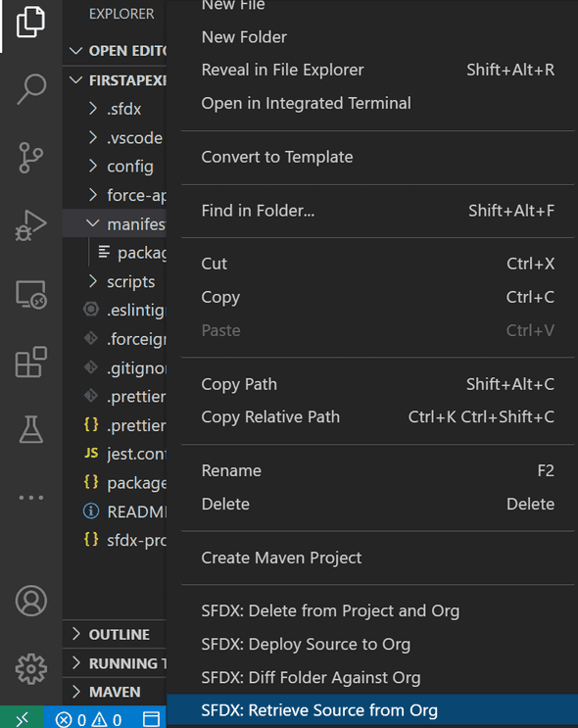
Task: Open the .prettierignore file row
Action: 115,397
